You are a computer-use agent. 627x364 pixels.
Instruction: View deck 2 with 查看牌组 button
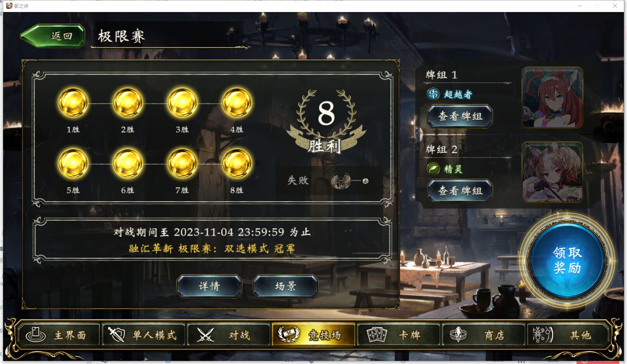tap(460, 191)
